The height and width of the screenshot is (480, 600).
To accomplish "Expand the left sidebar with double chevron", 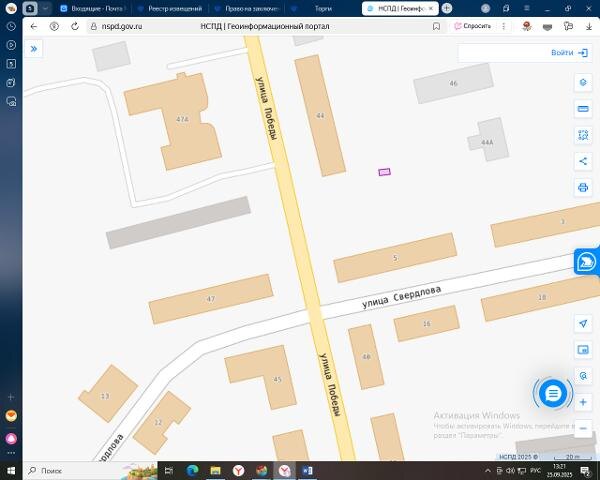I will pos(34,49).
